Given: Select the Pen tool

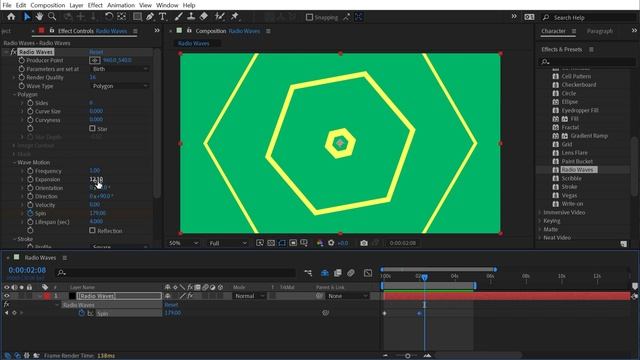Looking at the screenshot, I should (x=150, y=17).
